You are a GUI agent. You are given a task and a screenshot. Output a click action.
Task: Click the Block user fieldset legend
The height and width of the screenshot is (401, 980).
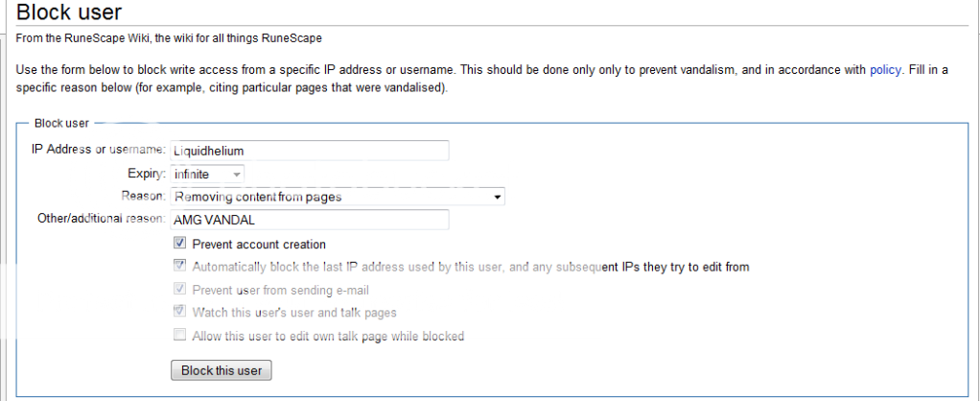[62, 123]
